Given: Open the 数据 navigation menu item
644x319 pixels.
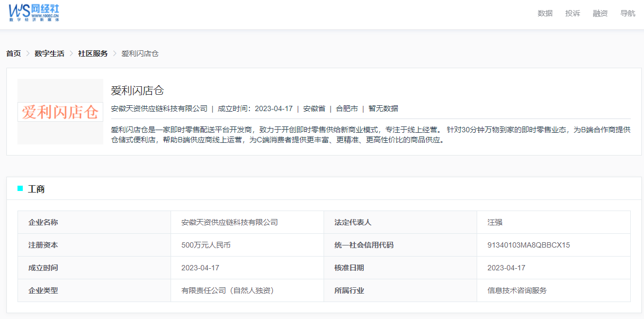Looking at the screenshot, I should (x=545, y=13).
